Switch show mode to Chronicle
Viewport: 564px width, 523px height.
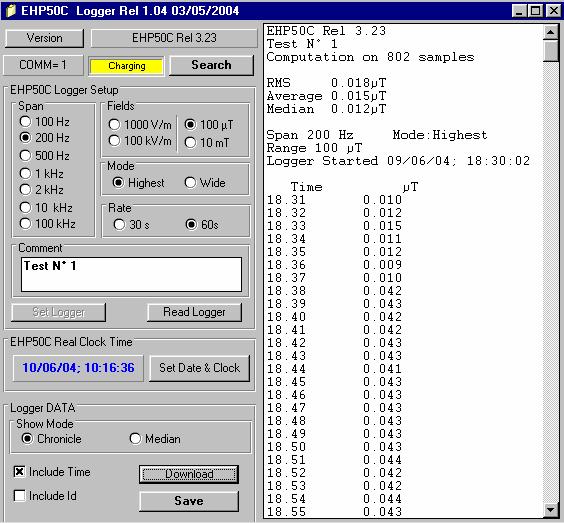(x=51, y=439)
